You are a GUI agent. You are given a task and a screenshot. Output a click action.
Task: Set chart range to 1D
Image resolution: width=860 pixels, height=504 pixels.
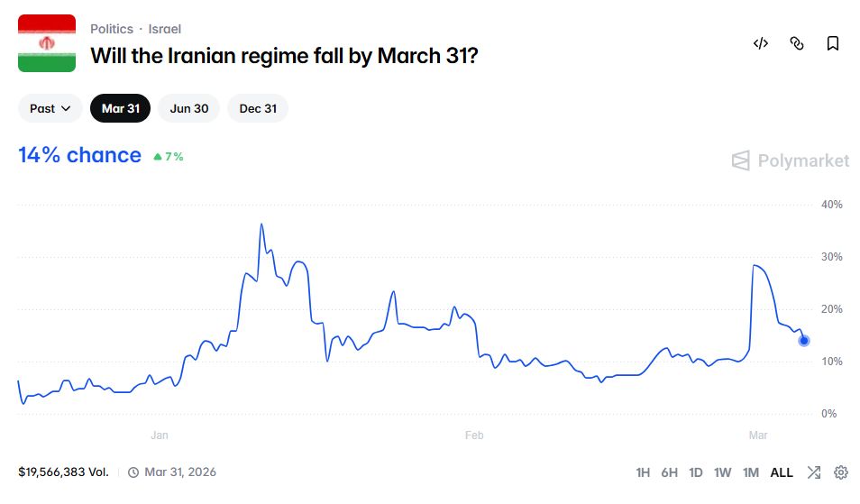[696, 472]
